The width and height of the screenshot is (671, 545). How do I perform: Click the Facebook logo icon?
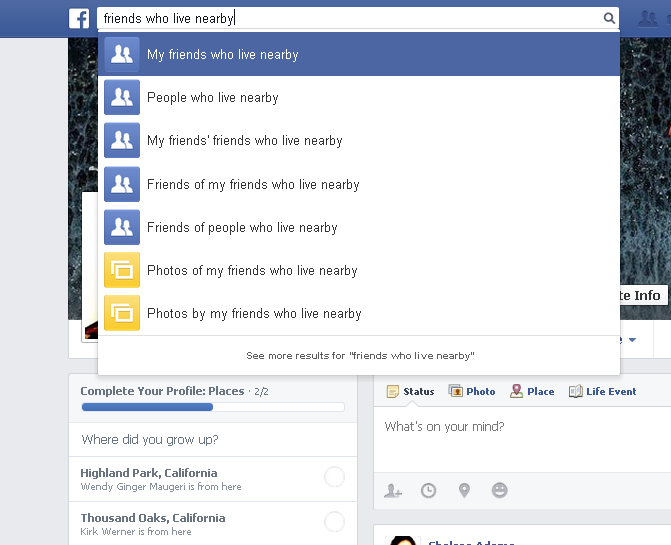pyautogui.click(x=79, y=19)
